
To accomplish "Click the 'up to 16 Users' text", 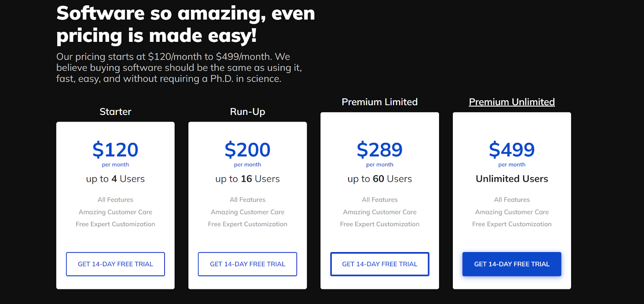I will 248,179.
